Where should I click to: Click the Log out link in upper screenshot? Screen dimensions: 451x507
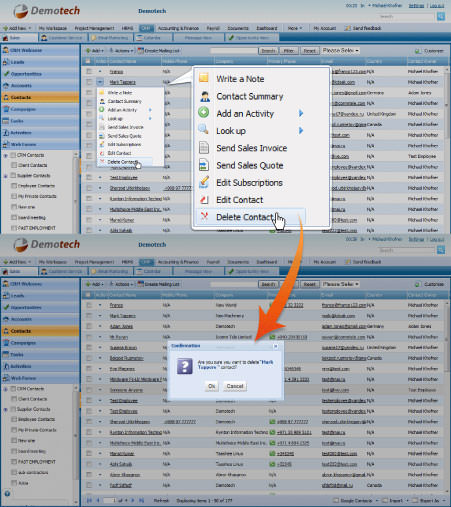(436, 6)
